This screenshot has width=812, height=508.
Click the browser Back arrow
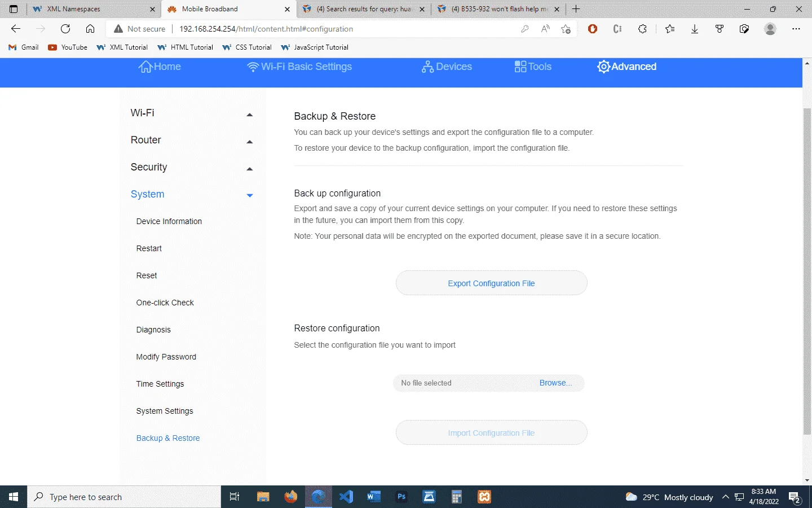click(x=16, y=29)
